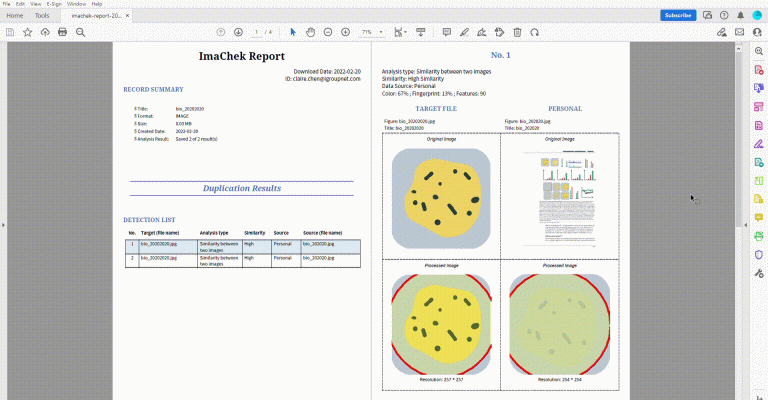The height and width of the screenshot is (400, 768).
Task: Click the delete trash icon
Action: (517, 32)
